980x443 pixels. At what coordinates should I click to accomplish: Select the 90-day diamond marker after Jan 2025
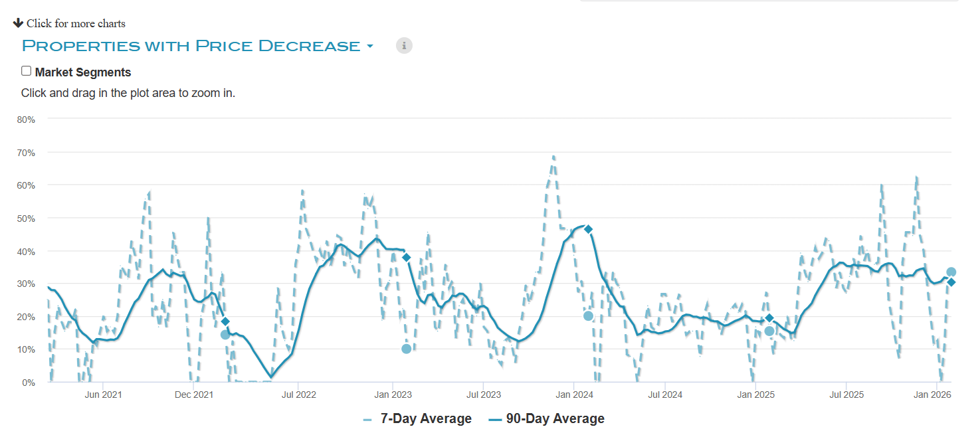(769, 318)
